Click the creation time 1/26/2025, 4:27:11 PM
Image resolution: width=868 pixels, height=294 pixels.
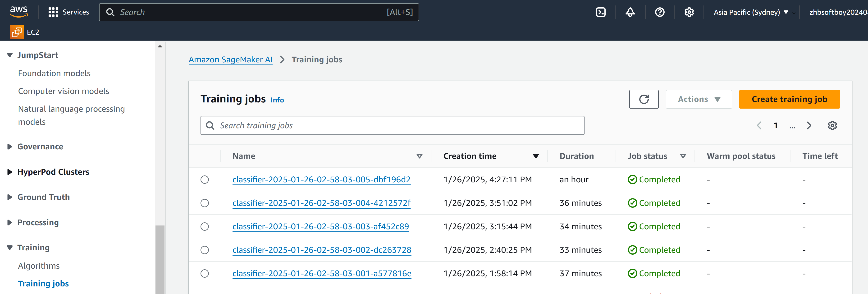488,179
